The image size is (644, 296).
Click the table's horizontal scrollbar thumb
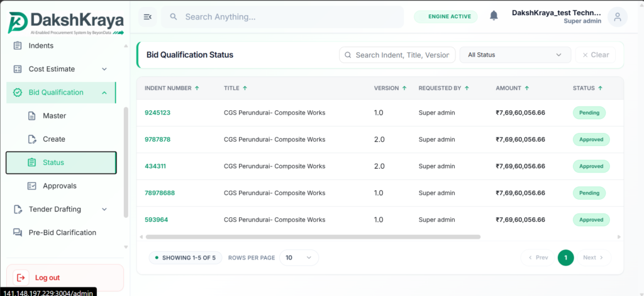point(313,237)
